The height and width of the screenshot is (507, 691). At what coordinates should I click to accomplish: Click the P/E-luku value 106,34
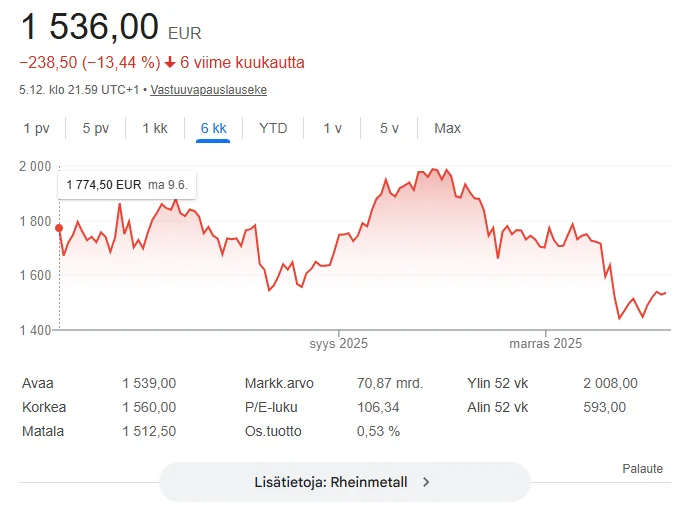click(x=378, y=407)
